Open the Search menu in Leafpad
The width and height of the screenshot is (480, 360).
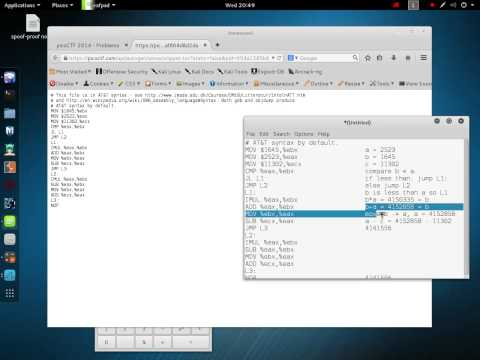(282, 134)
